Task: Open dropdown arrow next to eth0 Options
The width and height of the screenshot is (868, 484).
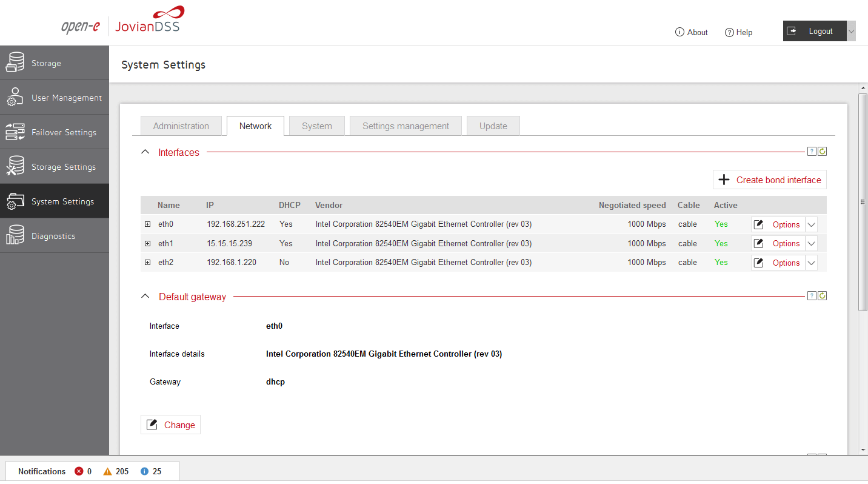Action: coord(812,224)
